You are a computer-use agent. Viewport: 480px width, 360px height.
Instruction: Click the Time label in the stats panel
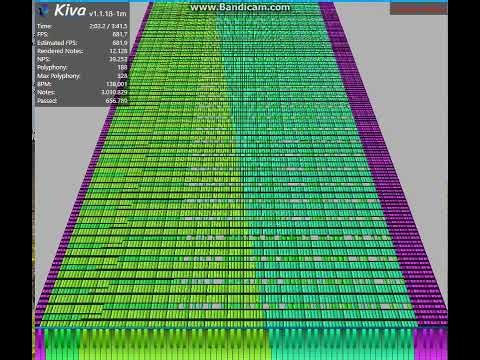[x=44, y=26]
